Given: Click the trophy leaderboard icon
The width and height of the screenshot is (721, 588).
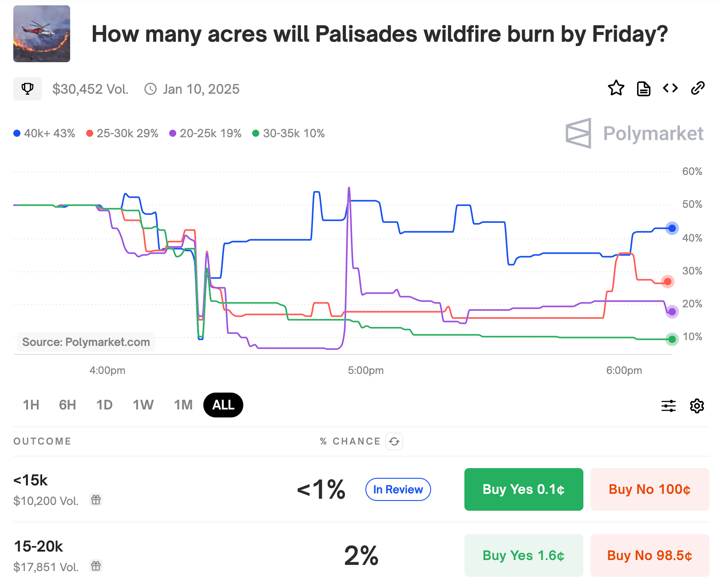Looking at the screenshot, I should [x=27, y=88].
